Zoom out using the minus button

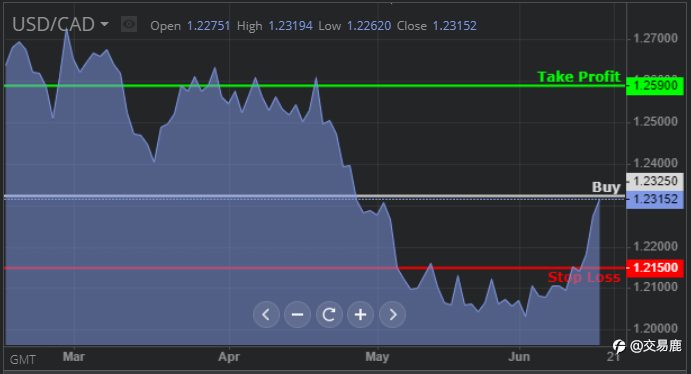297,315
